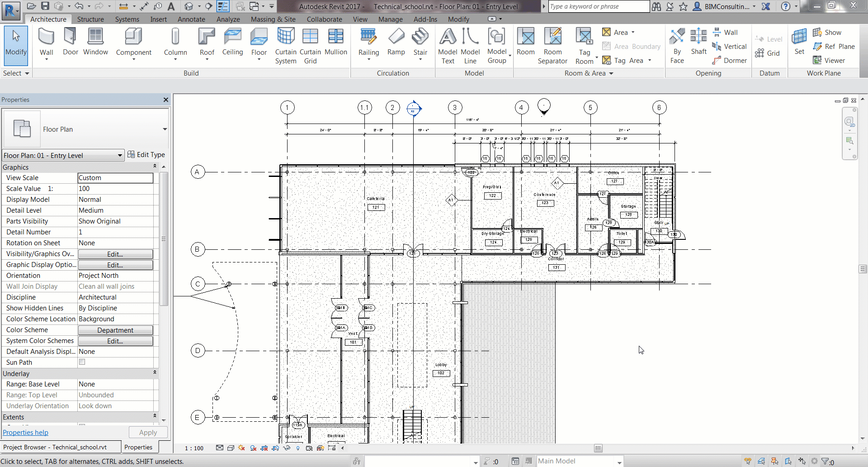The image size is (868, 467).
Task: Toggle crop view icon in view control bar
Action: [264, 448]
